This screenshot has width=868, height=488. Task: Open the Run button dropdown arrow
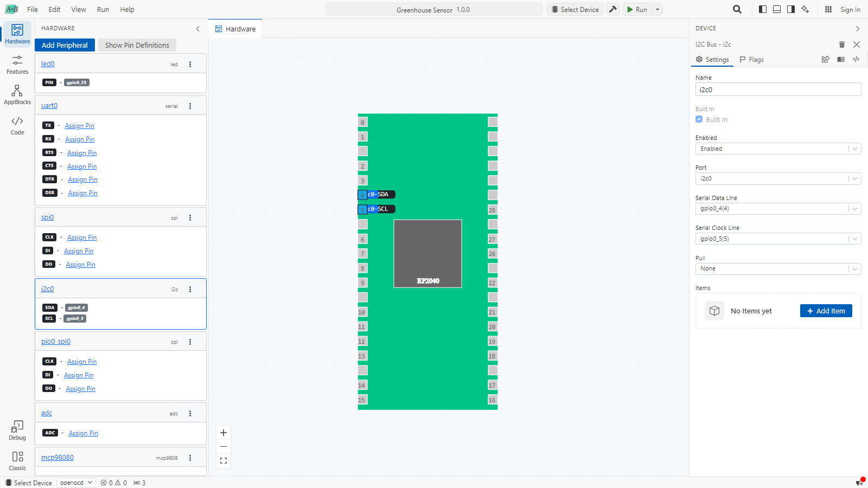pyautogui.click(x=658, y=9)
